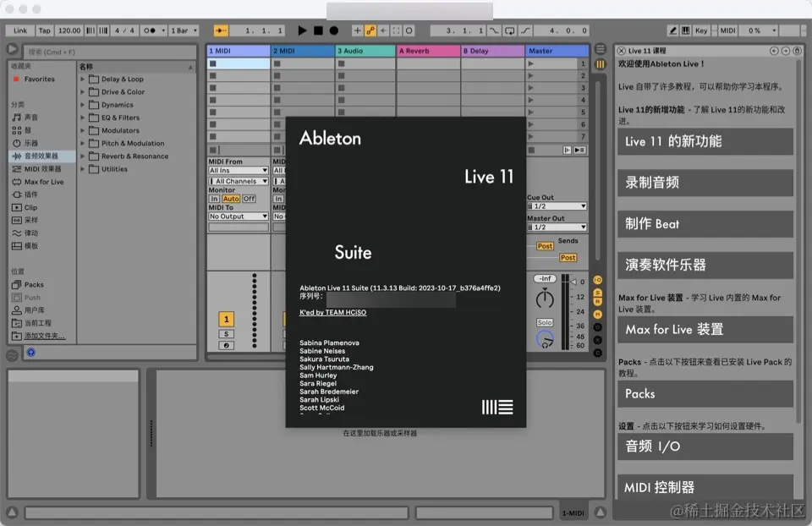Click the Detail View toggle triangle at bottom right
This screenshot has height=526, width=812.
pyautogui.click(x=601, y=512)
